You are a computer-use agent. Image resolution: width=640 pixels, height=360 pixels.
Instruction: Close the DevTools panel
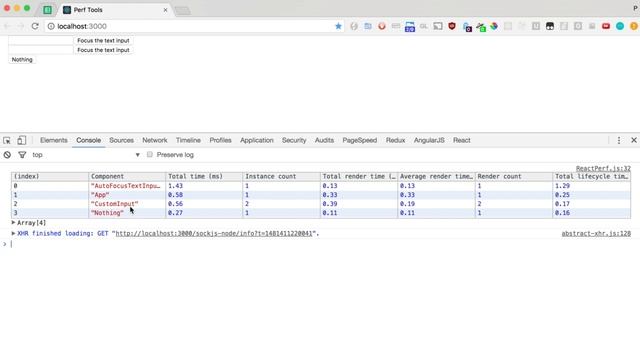click(634, 140)
